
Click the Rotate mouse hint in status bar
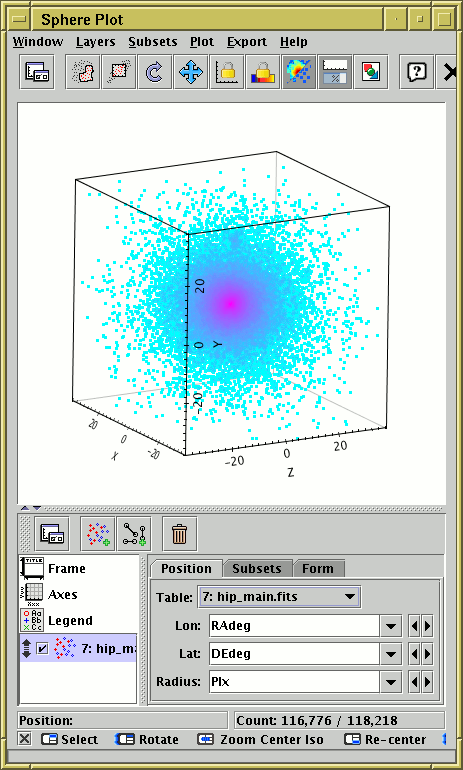(146, 739)
